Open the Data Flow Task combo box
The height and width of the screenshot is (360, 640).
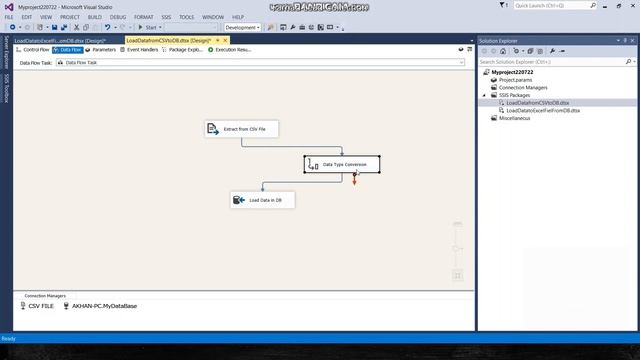(x=260, y=62)
